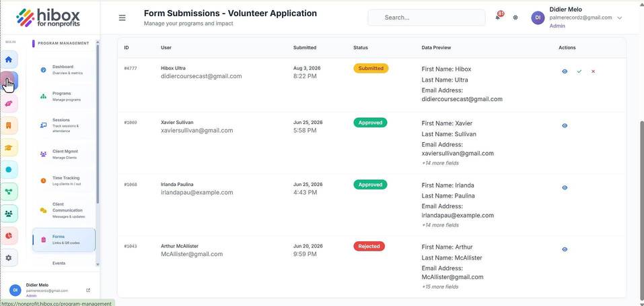Viewport: 644px width, 306px height.
Task: Click the User column header
Action: point(166,48)
